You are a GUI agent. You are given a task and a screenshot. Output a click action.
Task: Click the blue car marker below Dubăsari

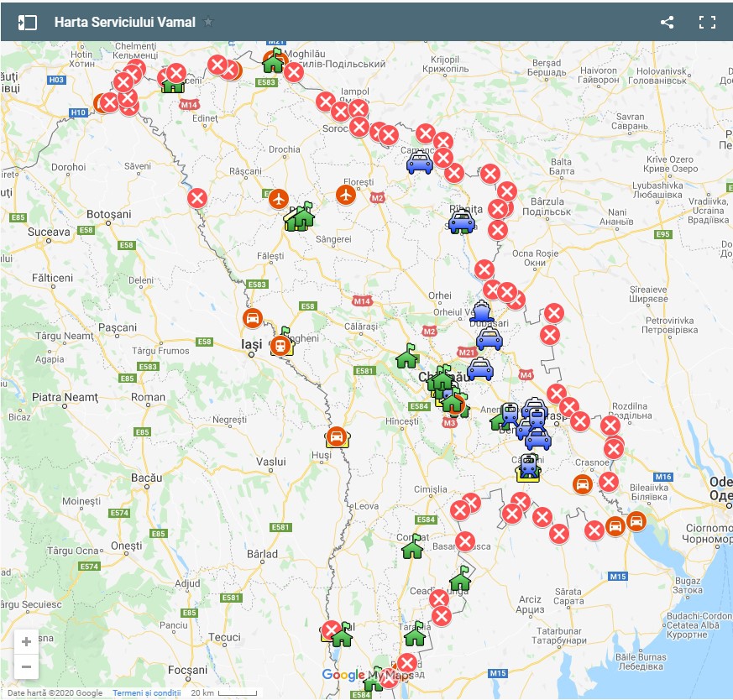coord(489,339)
